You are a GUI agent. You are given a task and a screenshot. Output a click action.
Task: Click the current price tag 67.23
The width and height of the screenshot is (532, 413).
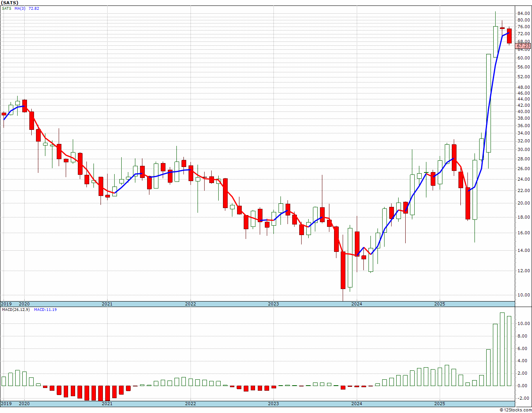point(523,46)
